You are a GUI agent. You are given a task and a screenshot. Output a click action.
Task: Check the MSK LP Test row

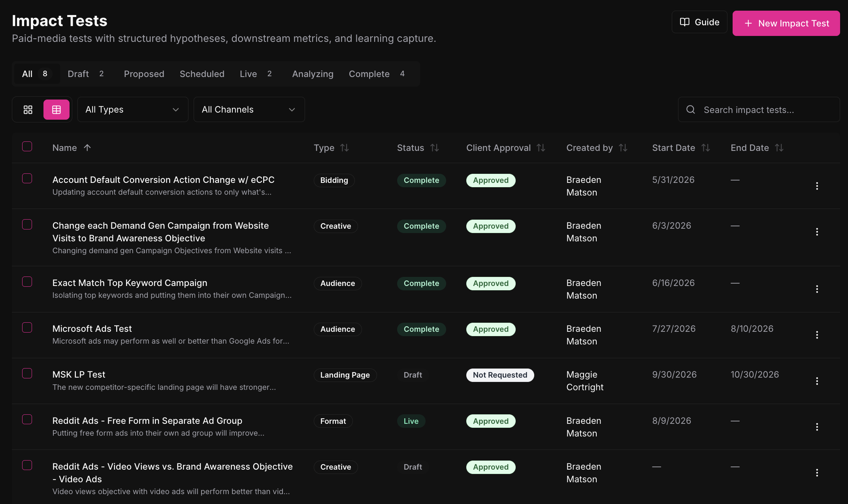click(x=27, y=373)
